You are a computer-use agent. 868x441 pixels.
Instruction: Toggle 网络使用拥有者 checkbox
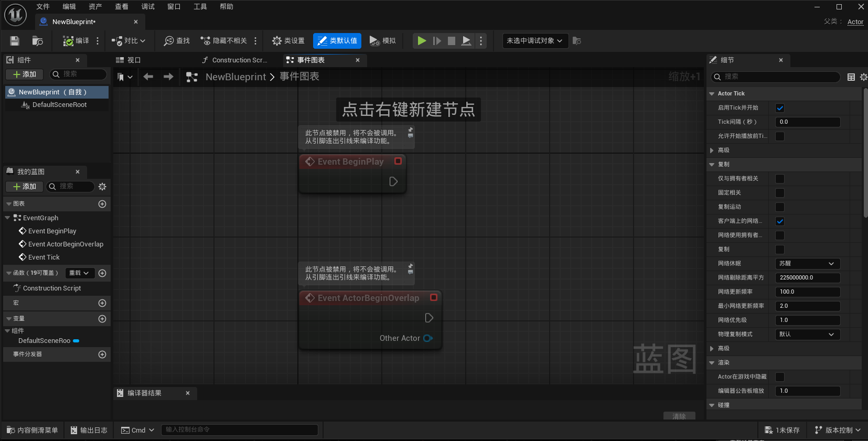(780, 235)
